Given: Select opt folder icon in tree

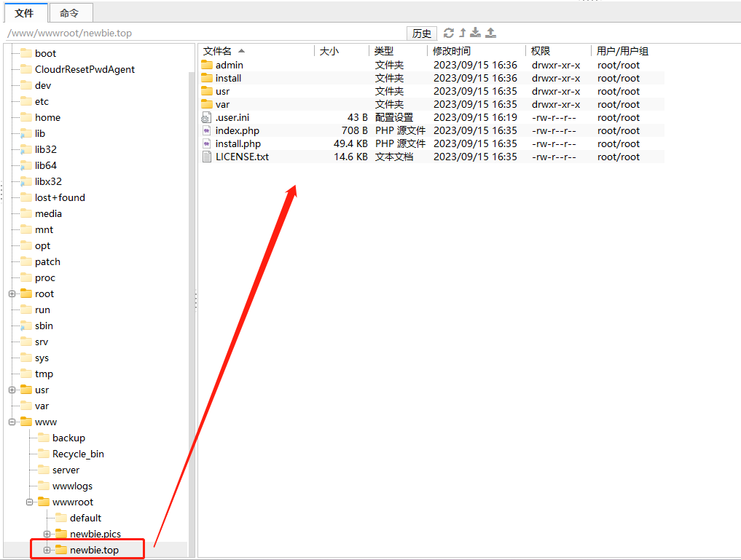Looking at the screenshot, I should coord(26,246).
